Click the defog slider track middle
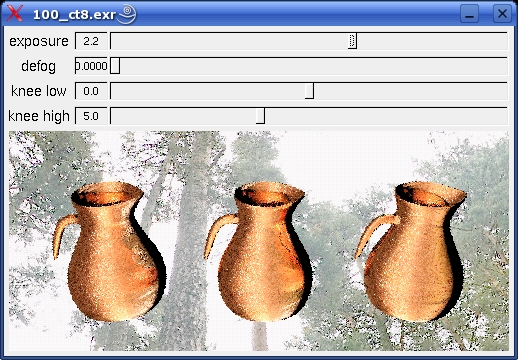The height and width of the screenshot is (360, 518). click(309, 66)
